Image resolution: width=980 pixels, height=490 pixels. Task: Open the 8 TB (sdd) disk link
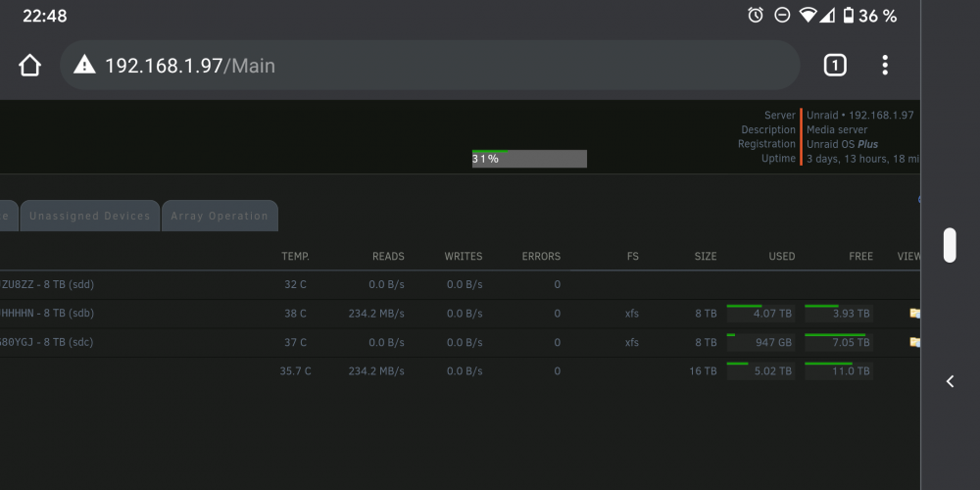tap(47, 284)
